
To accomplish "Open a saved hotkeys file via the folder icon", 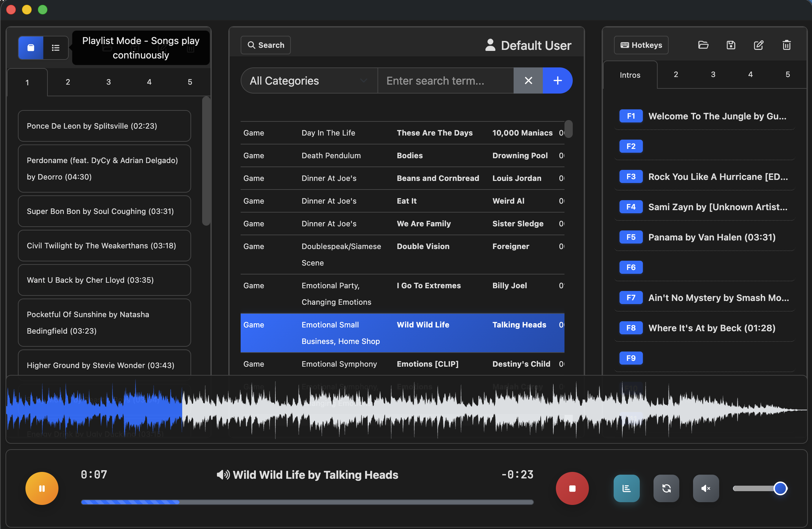I will (703, 45).
